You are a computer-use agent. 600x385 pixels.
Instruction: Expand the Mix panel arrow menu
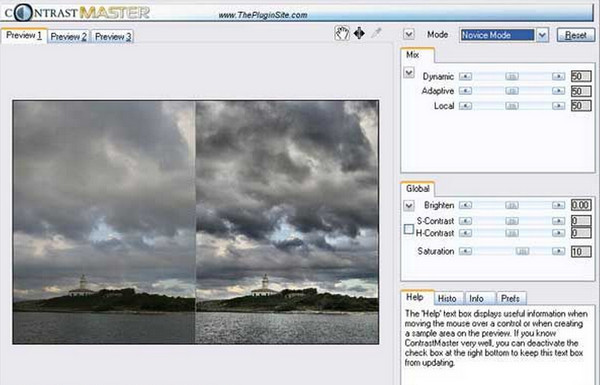(x=409, y=73)
